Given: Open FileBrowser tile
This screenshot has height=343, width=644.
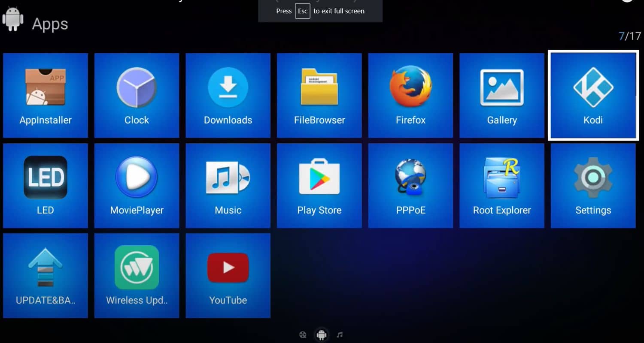Looking at the screenshot, I should [319, 96].
